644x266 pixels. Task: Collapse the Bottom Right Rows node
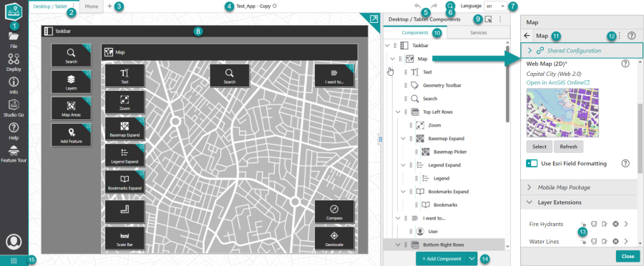tap(397, 245)
